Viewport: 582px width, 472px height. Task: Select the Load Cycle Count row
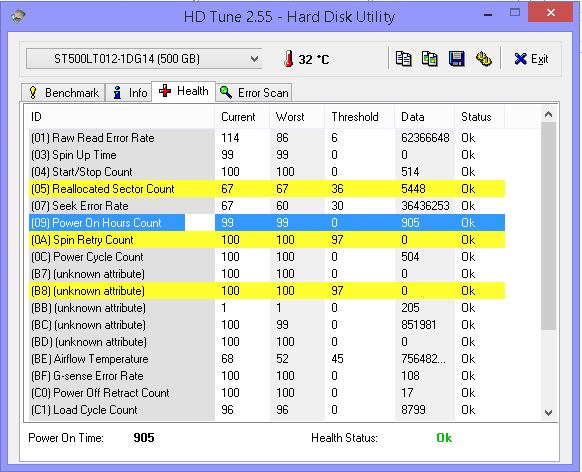pyautogui.click(x=267, y=410)
